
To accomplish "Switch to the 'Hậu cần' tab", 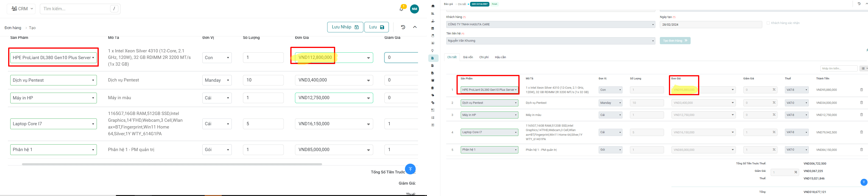I will (x=500, y=57).
